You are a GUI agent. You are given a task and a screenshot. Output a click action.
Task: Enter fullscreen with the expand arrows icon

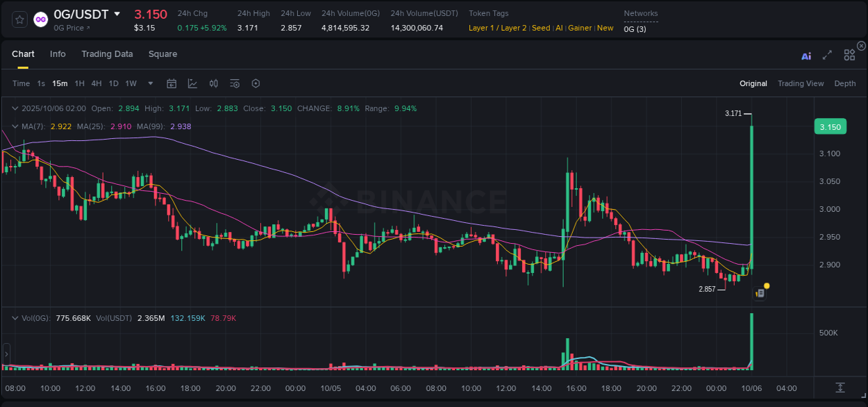coord(826,56)
